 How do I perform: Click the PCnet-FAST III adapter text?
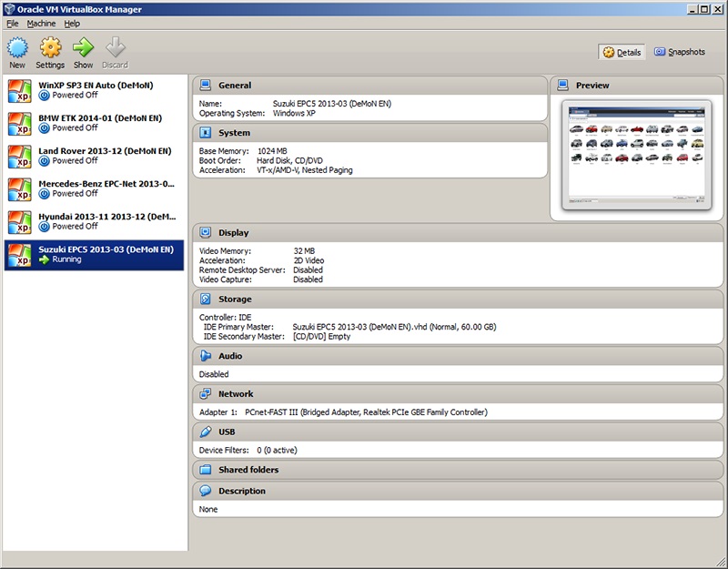(x=367, y=412)
